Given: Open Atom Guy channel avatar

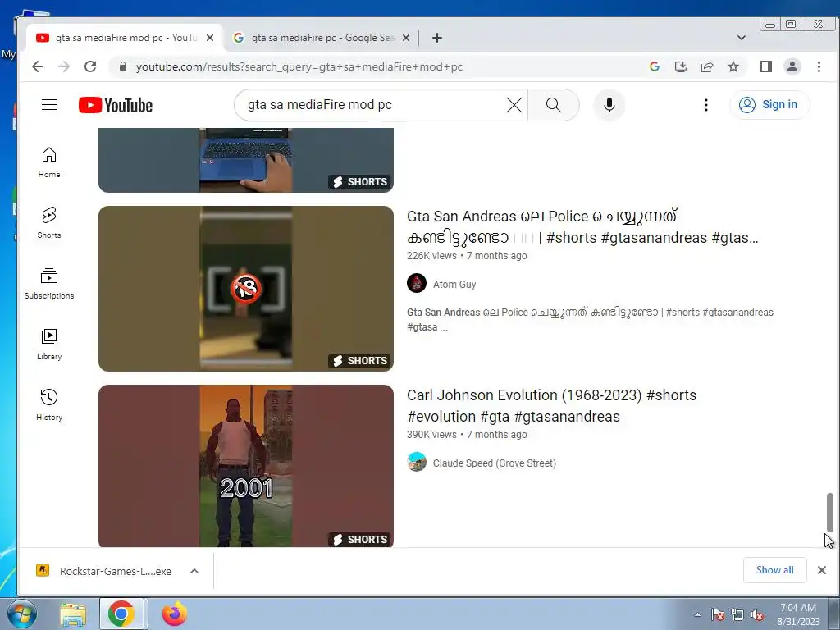Looking at the screenshot, I should coord(416,283).
